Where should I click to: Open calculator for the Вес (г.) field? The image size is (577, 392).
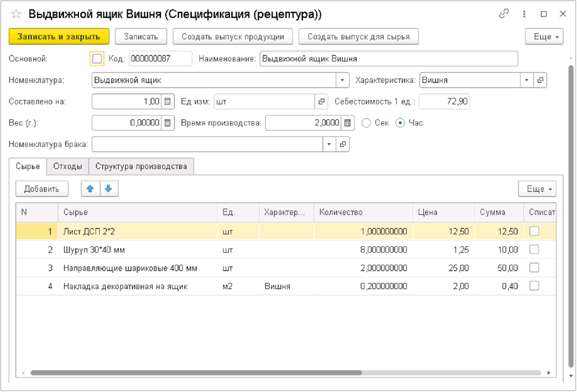(x=167, y=122)
